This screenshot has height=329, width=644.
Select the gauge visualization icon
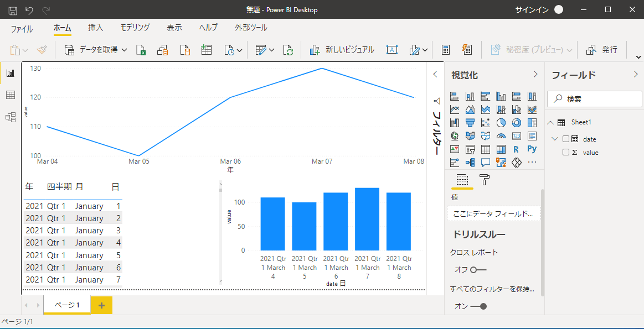[501, 136]
